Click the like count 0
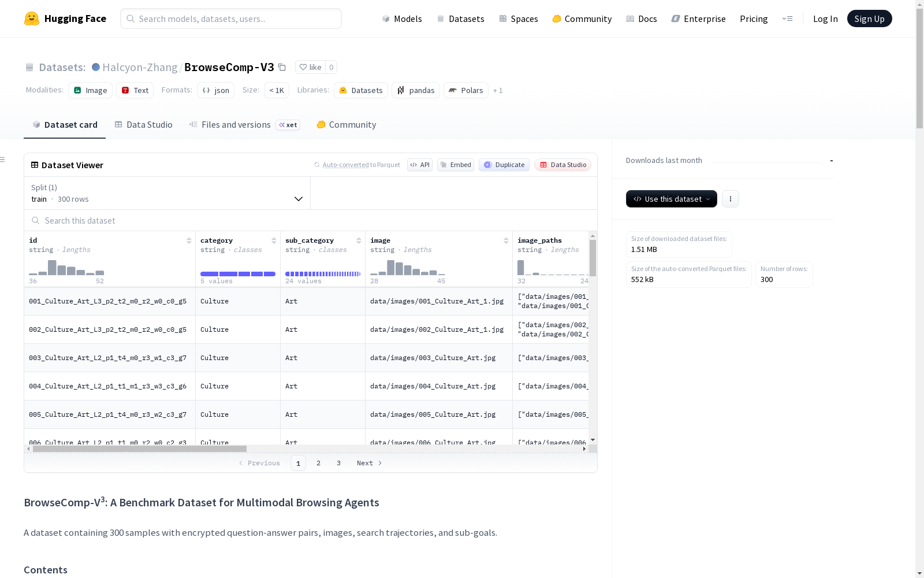The height and width of the screenshot is (578, 924). (331, 67)
